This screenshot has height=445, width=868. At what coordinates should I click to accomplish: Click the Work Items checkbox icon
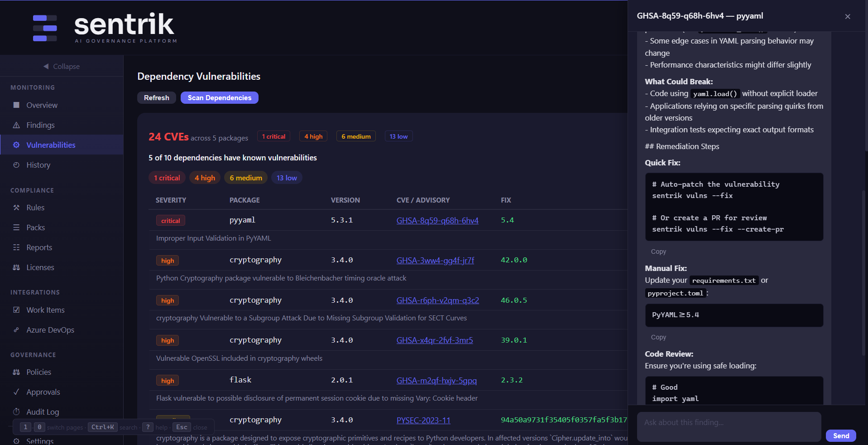(x=16, y=310)
